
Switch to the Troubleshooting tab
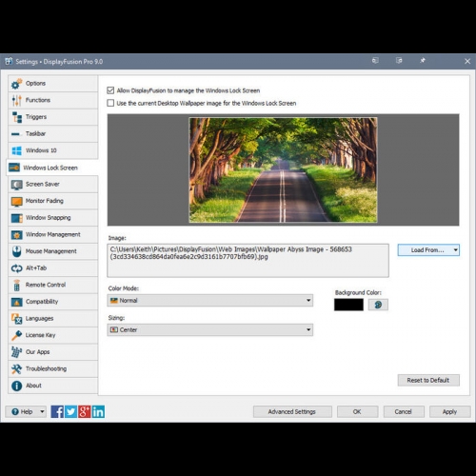(x=53, y=368)
